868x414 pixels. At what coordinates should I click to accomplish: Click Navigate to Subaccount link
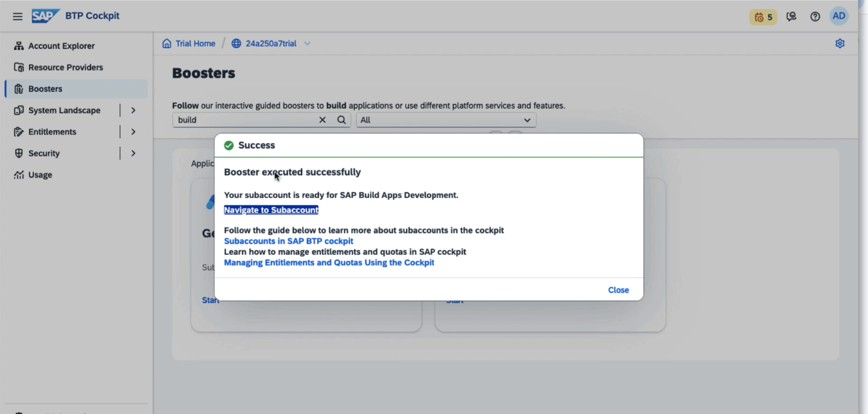click(271, 210)
